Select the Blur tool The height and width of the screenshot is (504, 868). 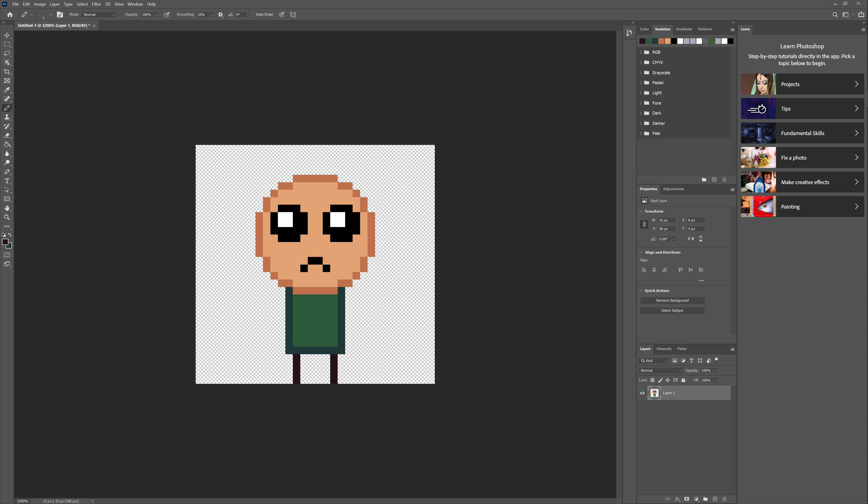[7, 154]
